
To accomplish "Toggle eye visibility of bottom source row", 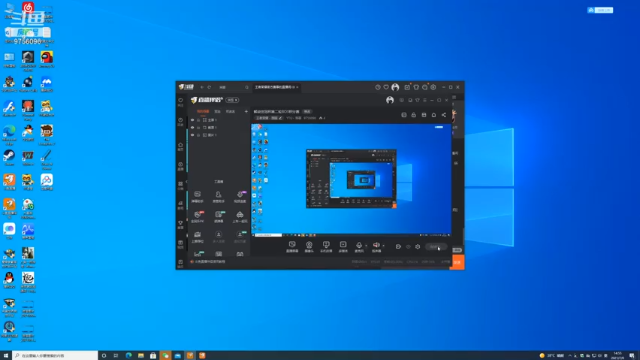I will tap(193, 135).
